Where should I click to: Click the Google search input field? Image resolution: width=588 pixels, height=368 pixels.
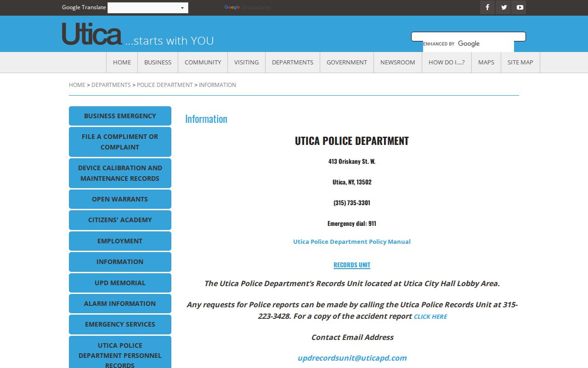tap(468, 37)
